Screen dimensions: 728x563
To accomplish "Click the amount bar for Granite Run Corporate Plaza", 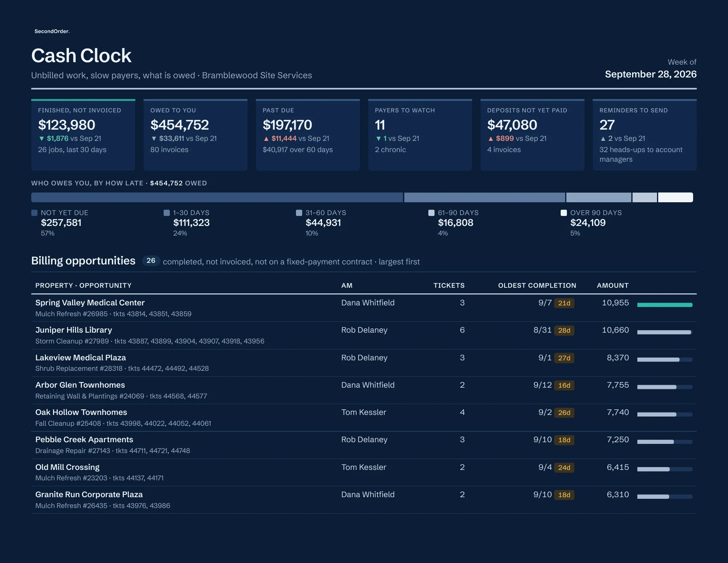I will (665, 497).
